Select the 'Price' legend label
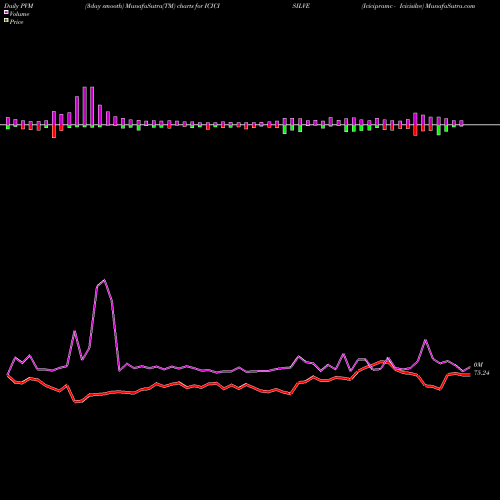500x500 pixels. pos(16,22)
